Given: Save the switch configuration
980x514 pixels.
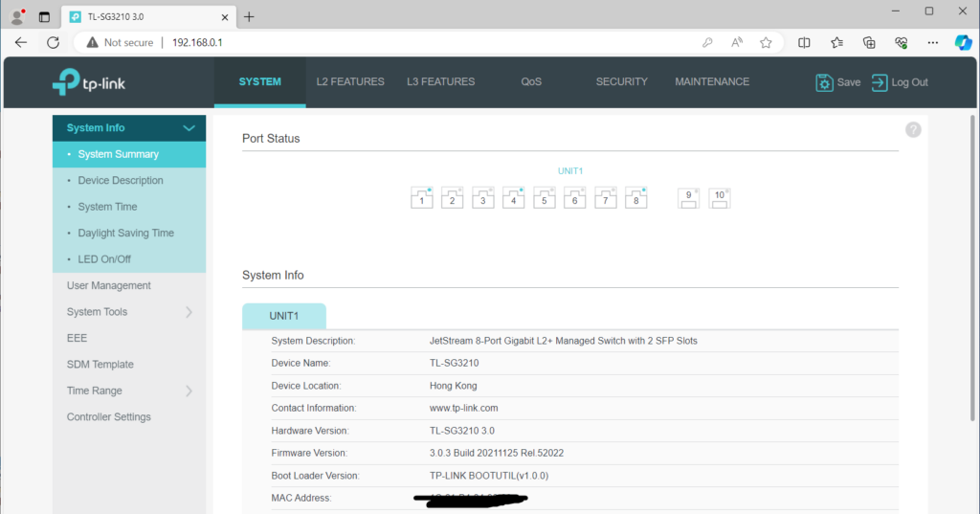Looking at the screenshot, I should (x=837, y=82).
